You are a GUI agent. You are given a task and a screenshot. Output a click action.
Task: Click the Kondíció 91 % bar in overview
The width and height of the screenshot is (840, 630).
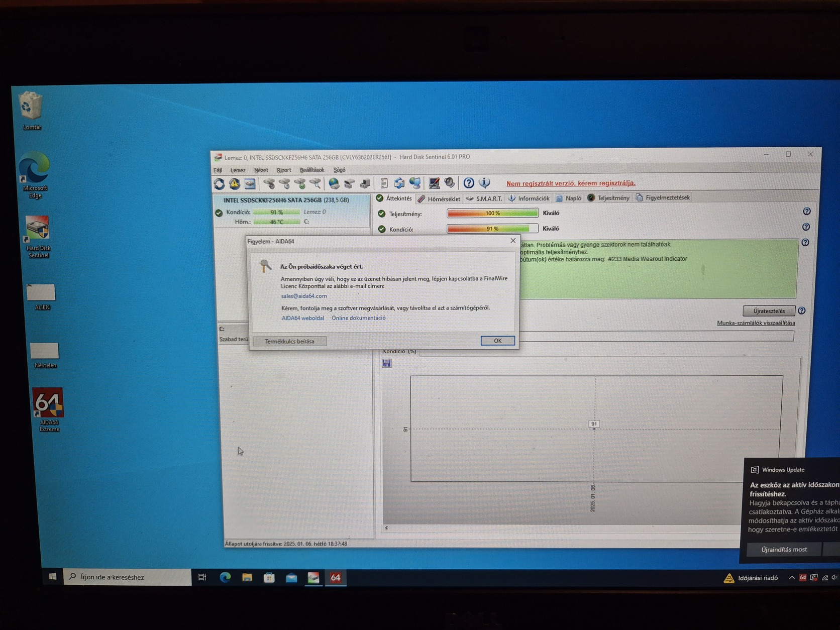[492, 229]
